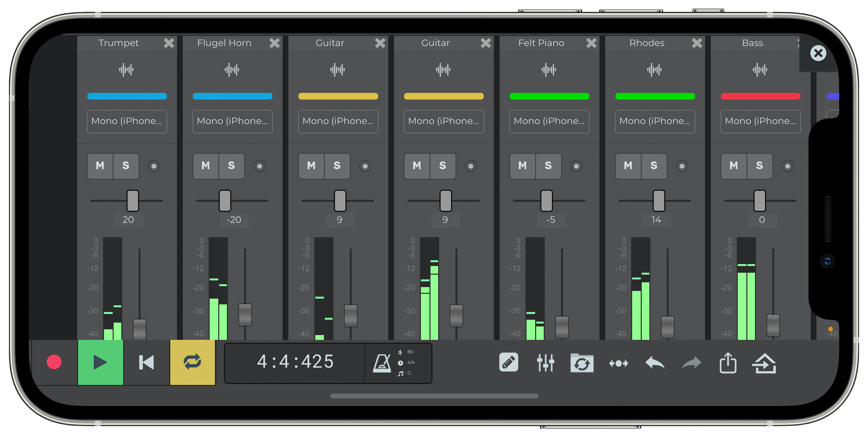
Task: Select the Bass track name
Action: 752,43
